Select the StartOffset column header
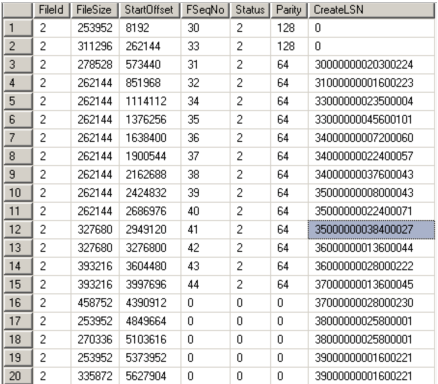The width and height of the screenshot is (438, 384). 149,10
